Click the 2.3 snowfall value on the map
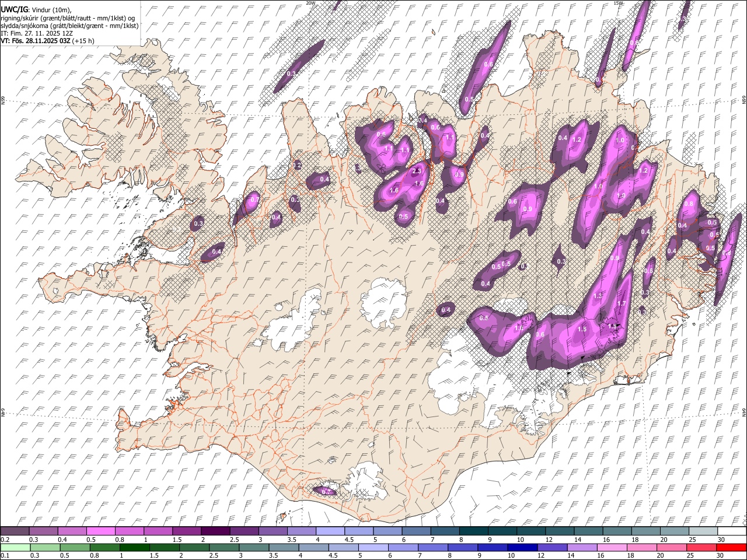The height and width of the screenshot is (560, 747). tap(416, 171)
